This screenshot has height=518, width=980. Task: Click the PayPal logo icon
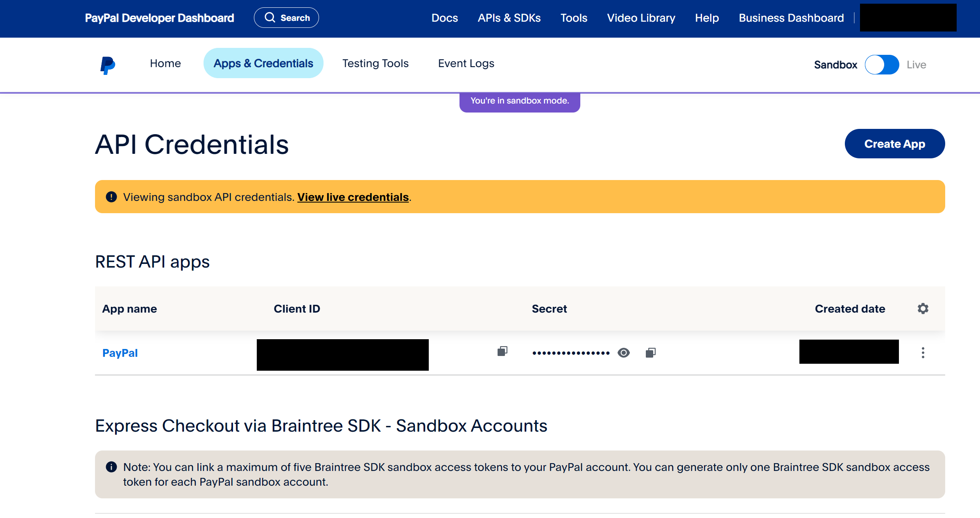tap(108, 65)
